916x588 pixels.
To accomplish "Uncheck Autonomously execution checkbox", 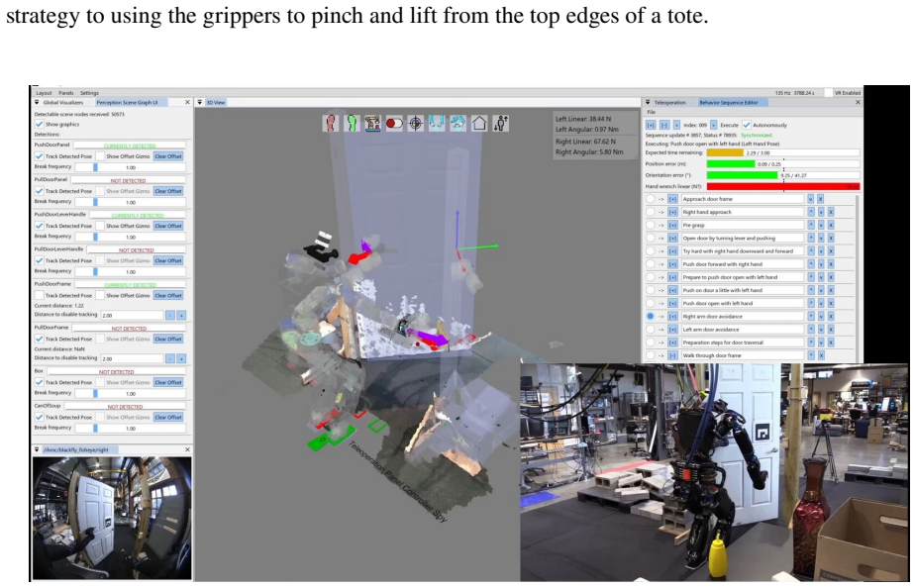I will [747, 125].
